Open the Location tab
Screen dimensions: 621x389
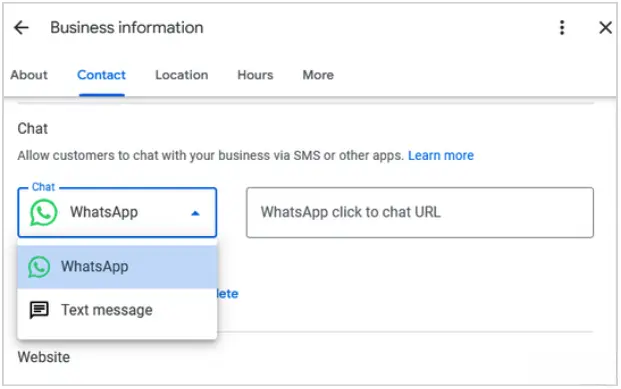pos(181,75)
